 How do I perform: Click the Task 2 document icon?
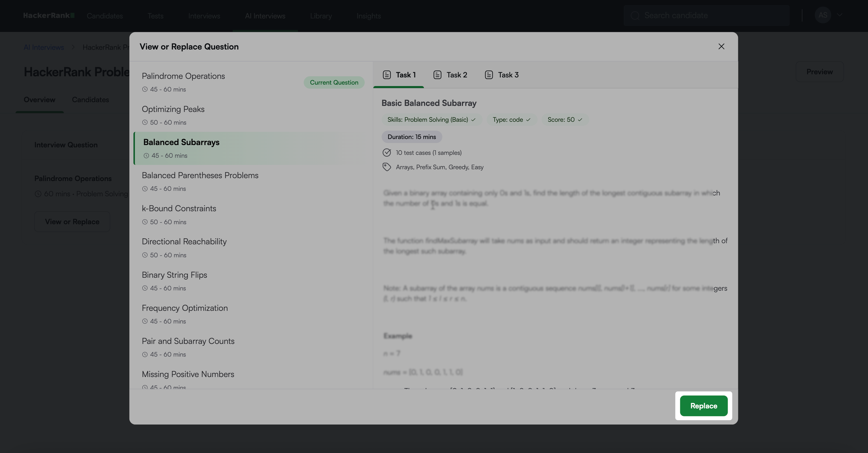pyautogui.click(x=437, y=75)
